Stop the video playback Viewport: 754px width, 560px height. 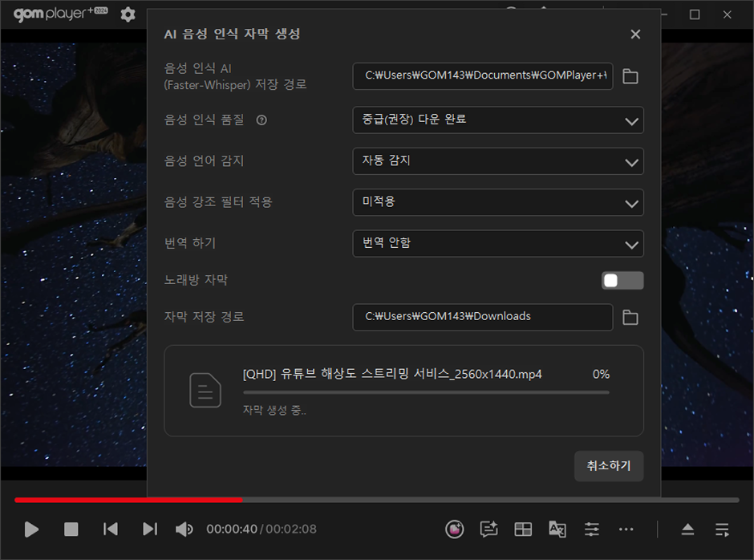[x=71, y=530]
